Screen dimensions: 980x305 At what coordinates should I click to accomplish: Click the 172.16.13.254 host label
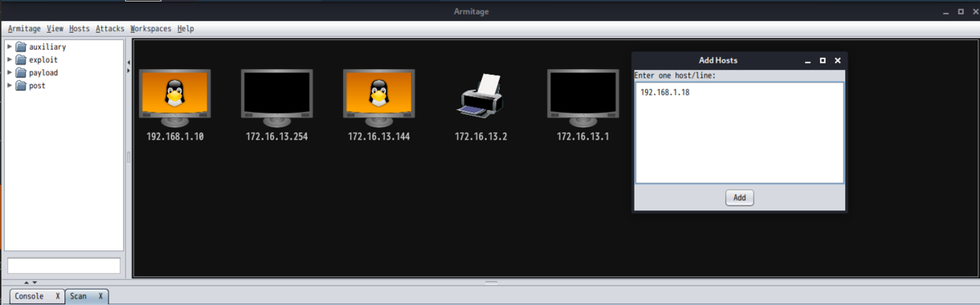(x=277, y=136)
